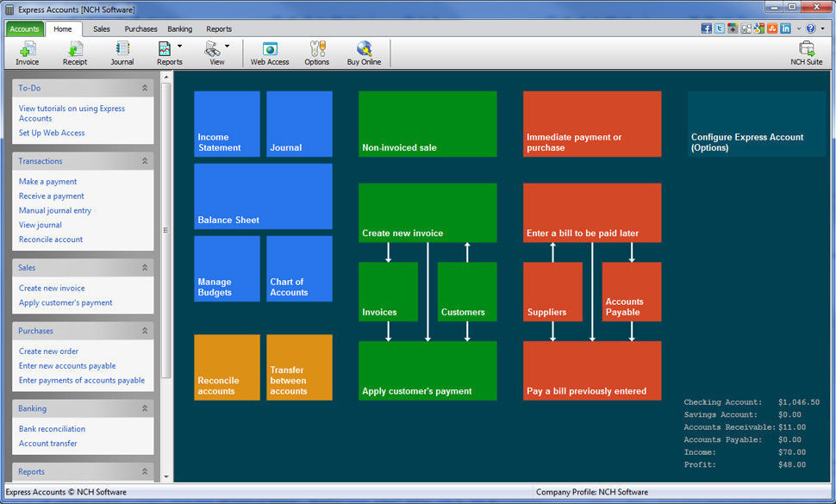Collapse the Transactions sidebar panel
Screen dimensions: 836x504
click(145, 161)
